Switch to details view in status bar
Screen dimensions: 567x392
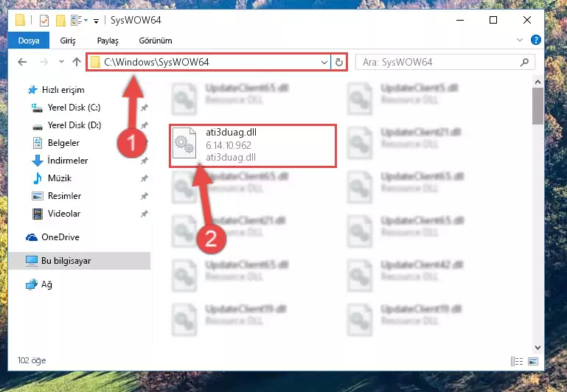point(517,361)
